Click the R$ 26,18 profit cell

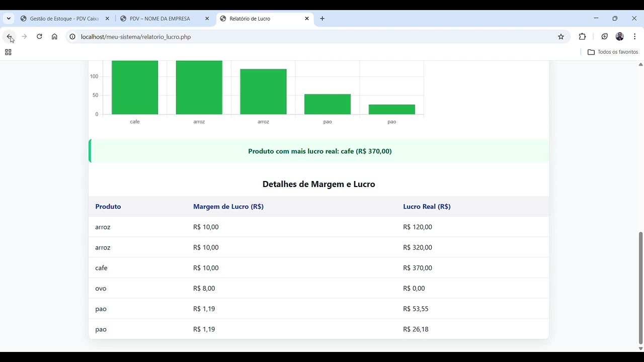(416, 329)
